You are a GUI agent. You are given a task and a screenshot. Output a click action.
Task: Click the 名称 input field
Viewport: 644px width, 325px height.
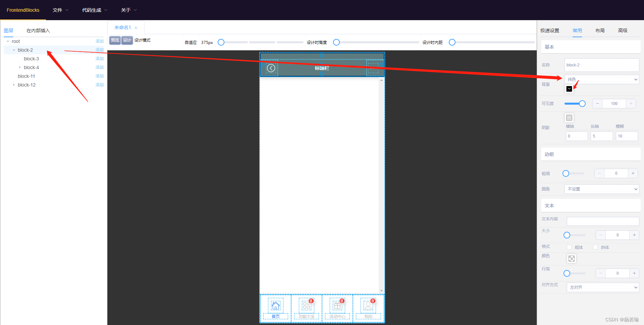click(602, 65)
